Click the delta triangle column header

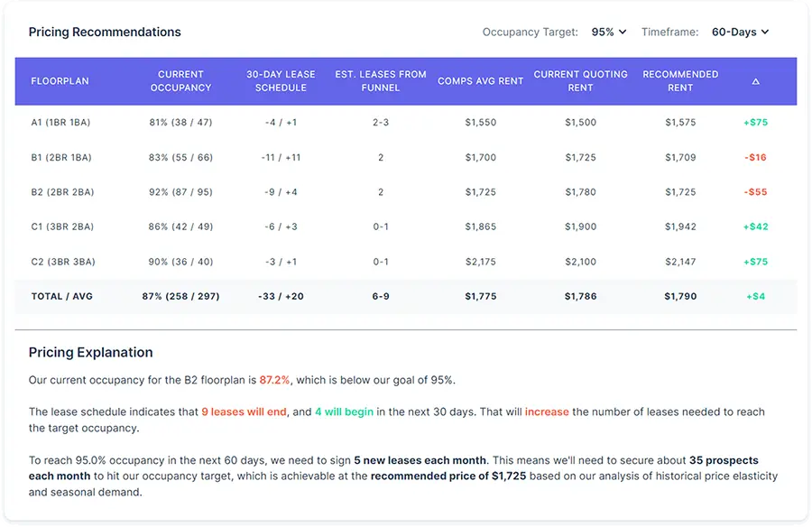tap(755, 81)
